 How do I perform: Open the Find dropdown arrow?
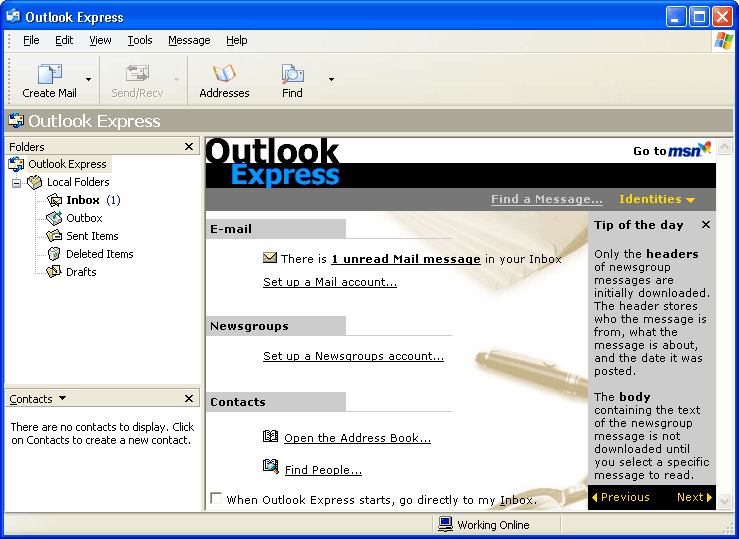(331, 79)
